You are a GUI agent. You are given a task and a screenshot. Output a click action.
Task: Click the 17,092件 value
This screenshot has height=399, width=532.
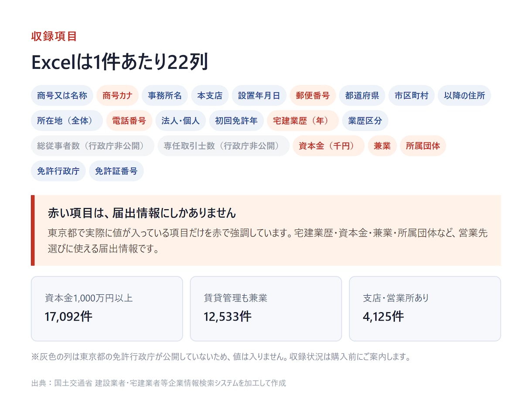[68, 316]
